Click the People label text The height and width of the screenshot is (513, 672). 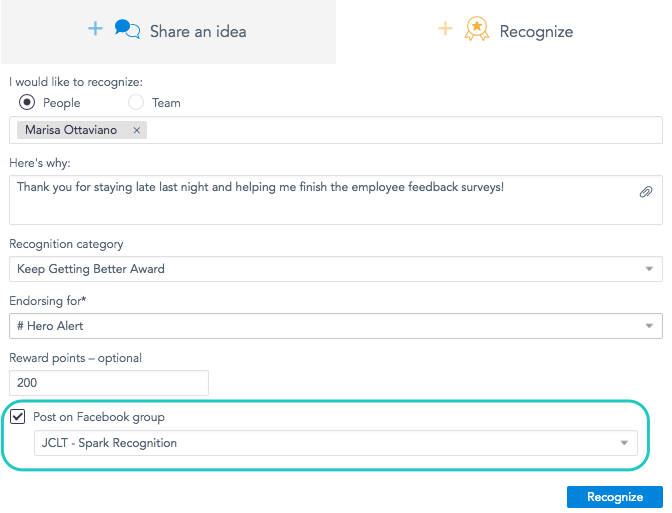click(62, 103)
